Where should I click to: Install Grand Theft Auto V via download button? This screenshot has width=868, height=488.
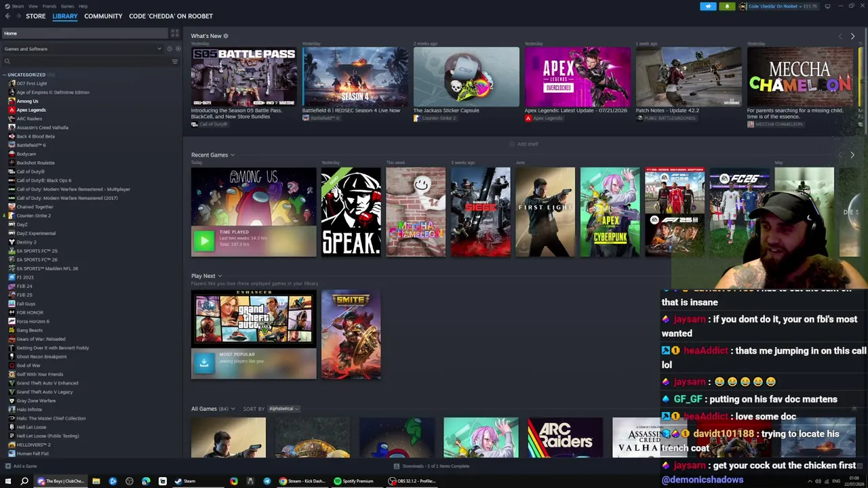203,363
